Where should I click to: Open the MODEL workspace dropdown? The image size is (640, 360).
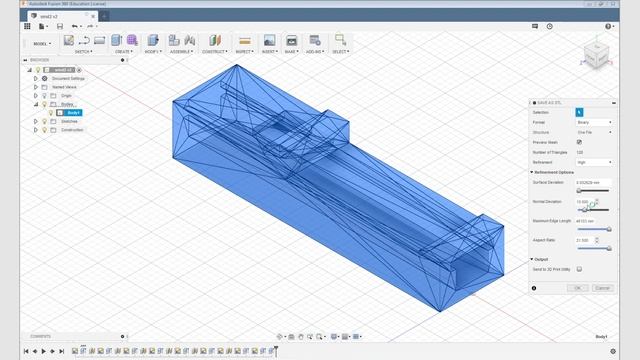42,44
